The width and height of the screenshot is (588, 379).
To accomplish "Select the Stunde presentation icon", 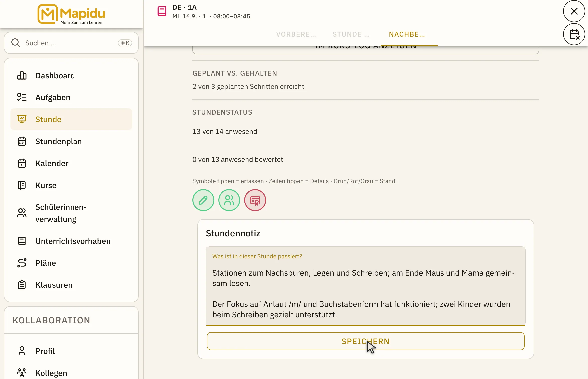I will tap(22, 119).
